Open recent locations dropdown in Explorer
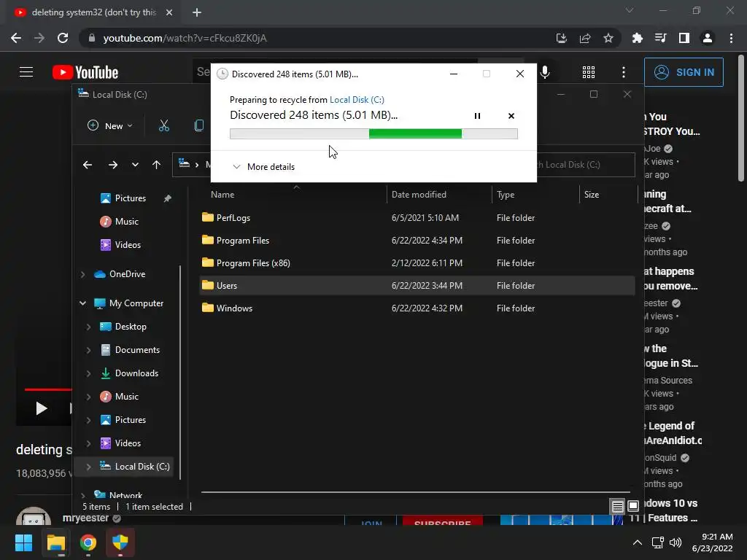The image size is (747, 560). (135, 165)
